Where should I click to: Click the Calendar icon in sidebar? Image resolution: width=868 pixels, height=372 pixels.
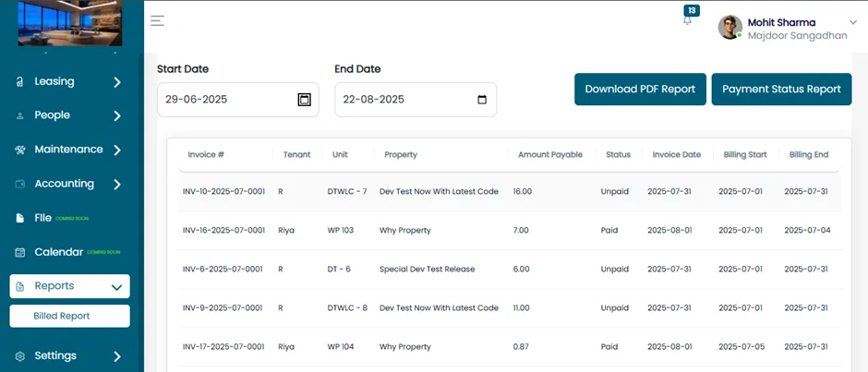pyautogui.click(x=20, y=252)
